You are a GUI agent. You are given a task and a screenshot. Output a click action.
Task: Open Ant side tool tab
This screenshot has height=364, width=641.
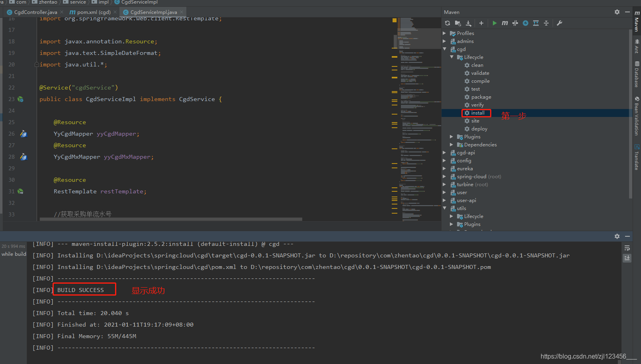pos(637,46)
